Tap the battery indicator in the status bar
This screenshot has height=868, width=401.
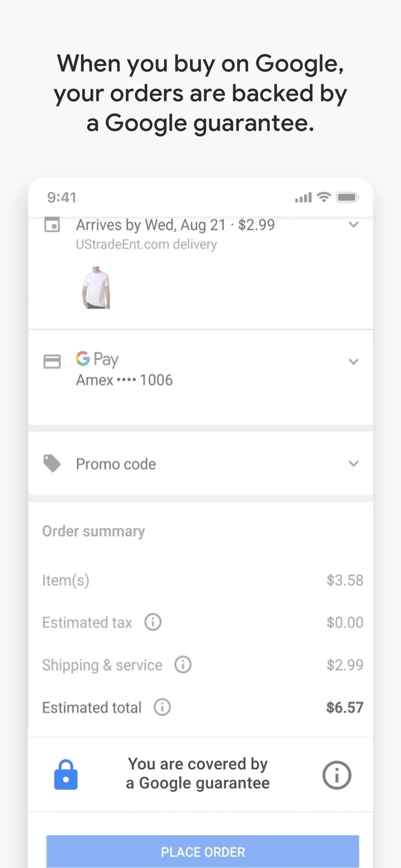(348, 197)
